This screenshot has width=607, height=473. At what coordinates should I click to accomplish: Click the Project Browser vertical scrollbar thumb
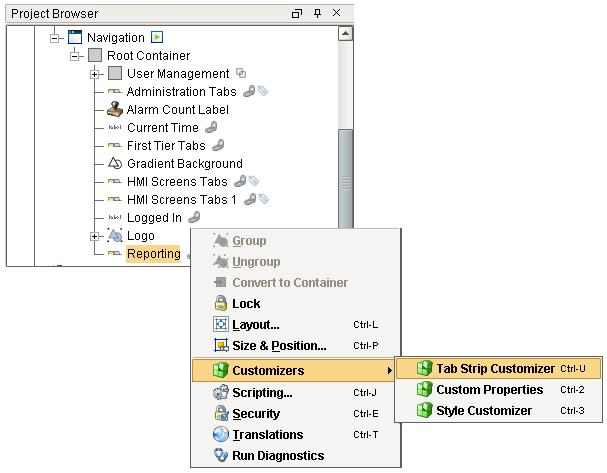pyautogui.click(x=345, y=179)
